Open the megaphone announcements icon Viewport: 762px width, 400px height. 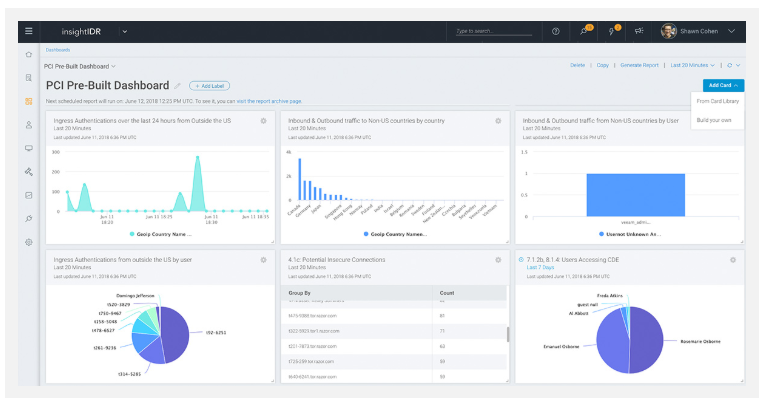pyautogui.click(x=639, y=31)
